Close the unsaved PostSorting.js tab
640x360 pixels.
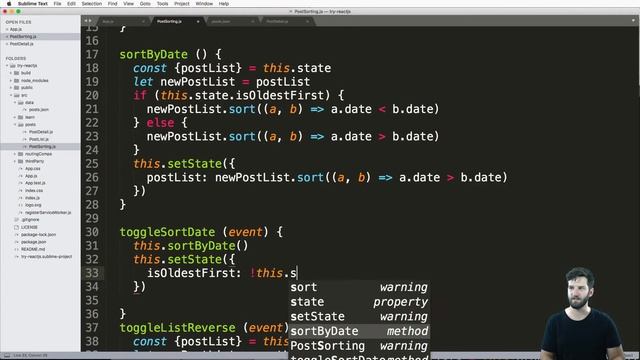pyautogui.click(x=198, y=21)
